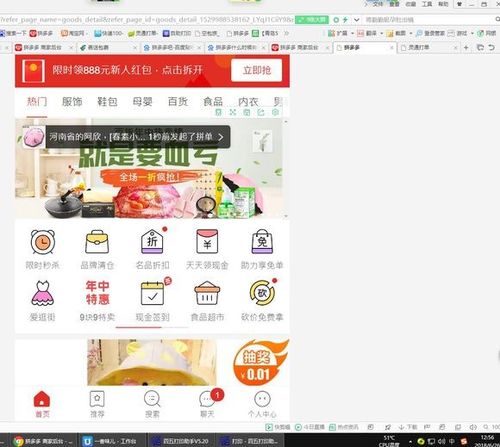Open the 收藏 browser menu

point(411,4)
